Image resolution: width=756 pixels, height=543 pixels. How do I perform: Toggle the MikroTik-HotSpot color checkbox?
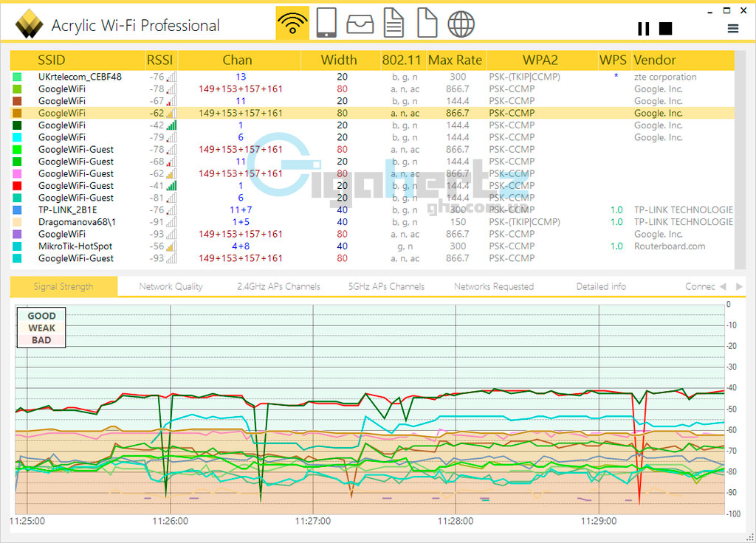point(18,246)
